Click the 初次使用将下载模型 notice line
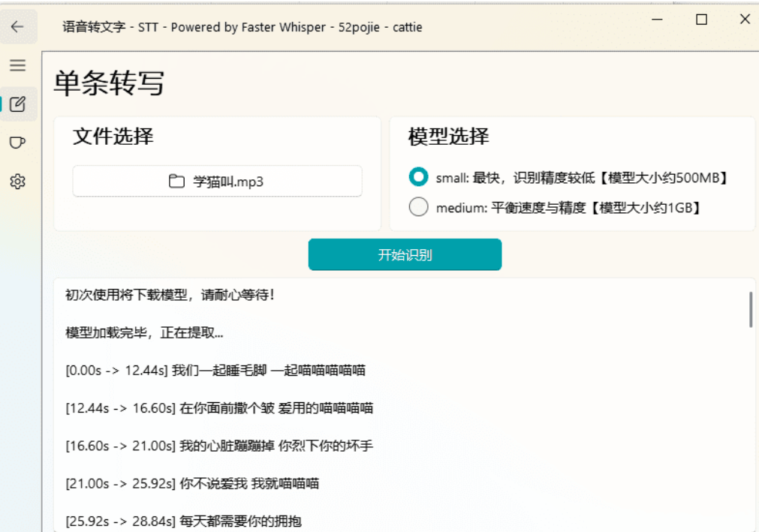 click(170, 295)
